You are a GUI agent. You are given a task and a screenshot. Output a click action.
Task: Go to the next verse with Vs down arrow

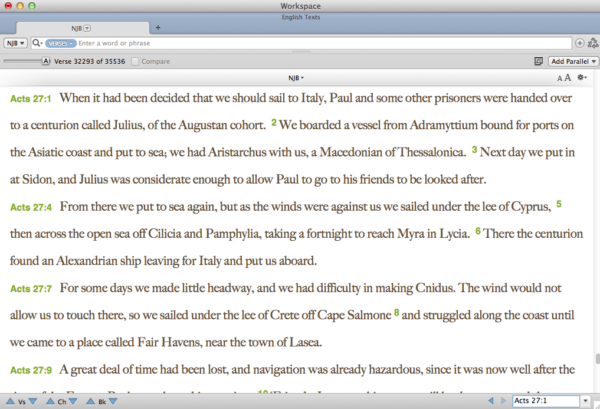tap(33, 401)
